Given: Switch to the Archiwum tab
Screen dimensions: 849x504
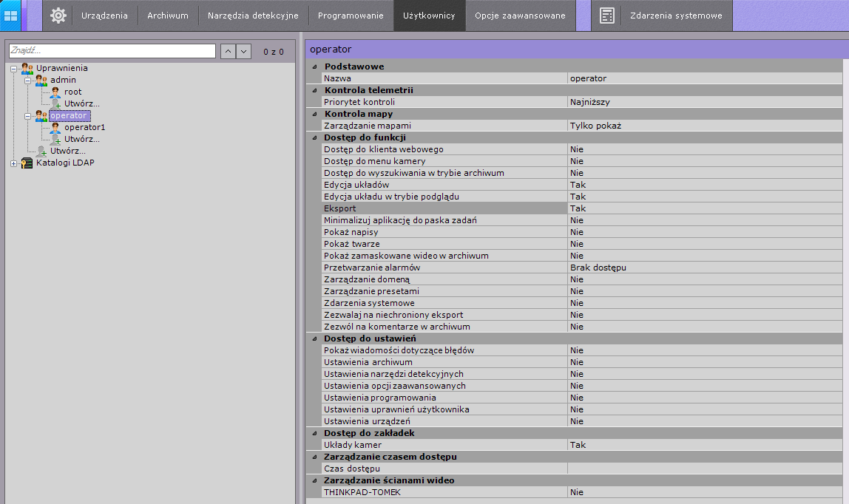Looking at the screenshot, I should [x=167, y=16].
